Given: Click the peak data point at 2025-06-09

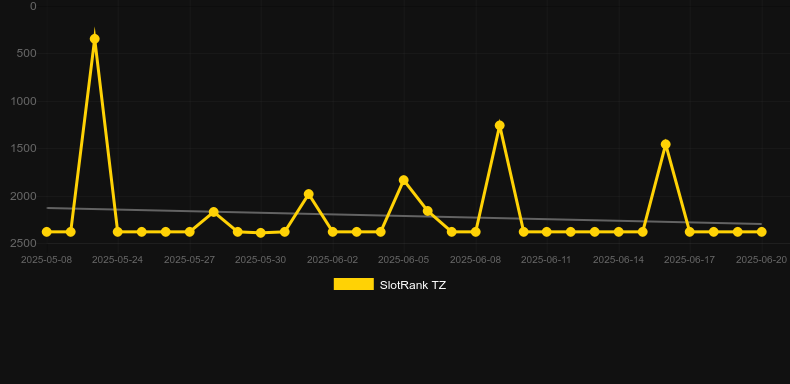Looking at the screenshot, I should point(499,125).
